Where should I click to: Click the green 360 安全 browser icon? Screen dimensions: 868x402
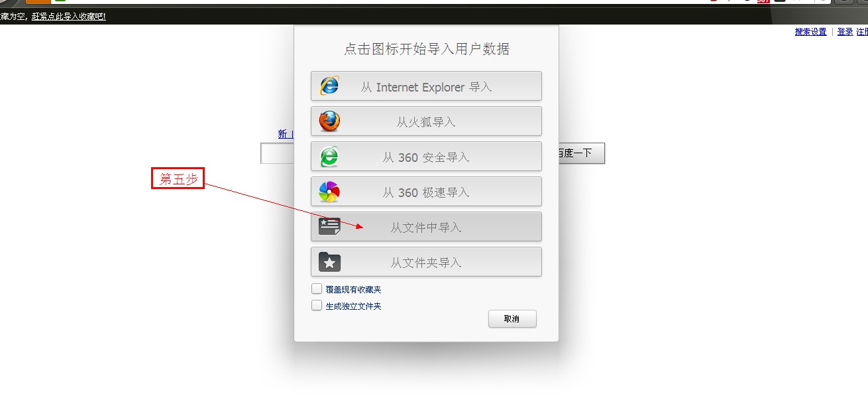329,156
